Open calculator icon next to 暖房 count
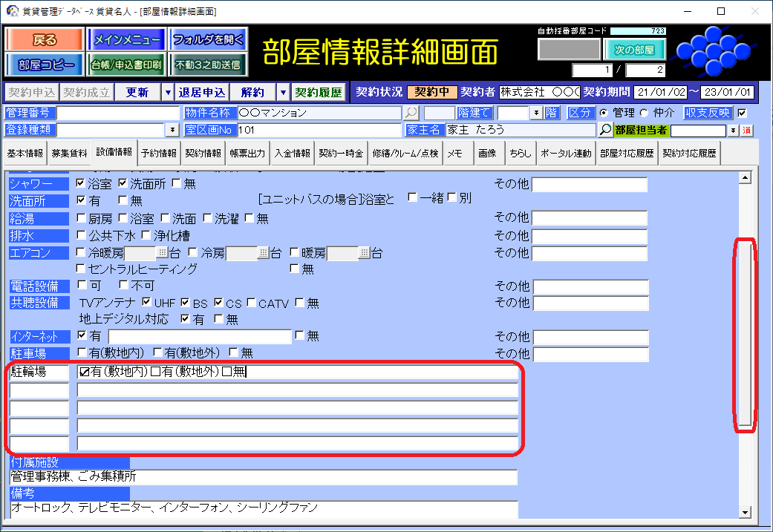This screenshot has height=532, width=773. [364, 253]
